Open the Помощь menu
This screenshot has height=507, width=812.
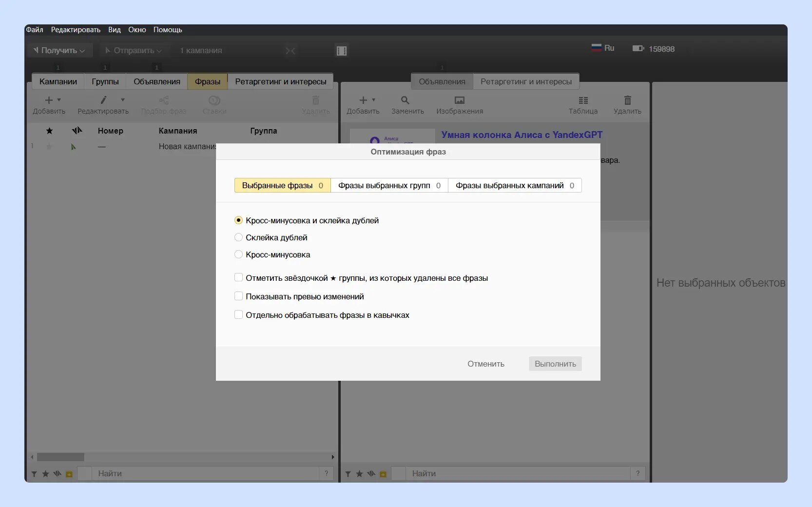168,30
